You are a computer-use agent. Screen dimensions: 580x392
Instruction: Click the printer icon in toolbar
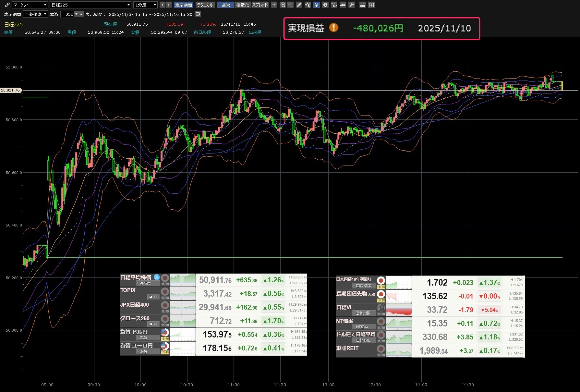[x=363, y=5]
